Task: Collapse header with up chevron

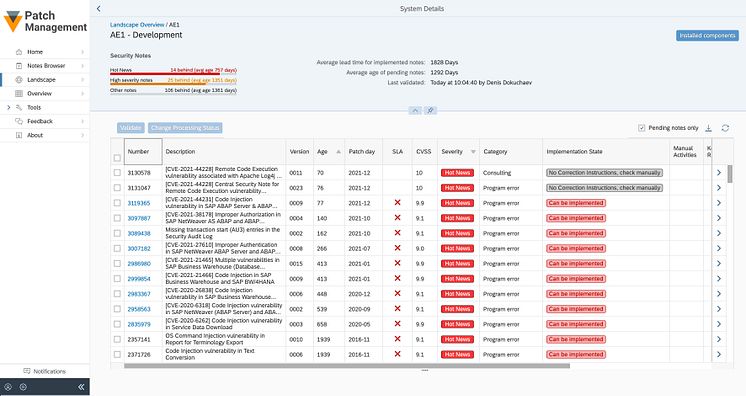Action: [415, 110]
